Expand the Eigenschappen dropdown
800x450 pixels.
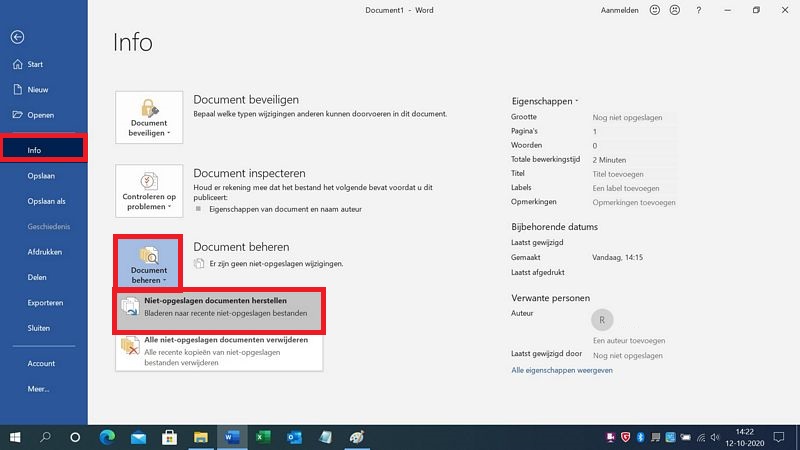pos(545,101)
